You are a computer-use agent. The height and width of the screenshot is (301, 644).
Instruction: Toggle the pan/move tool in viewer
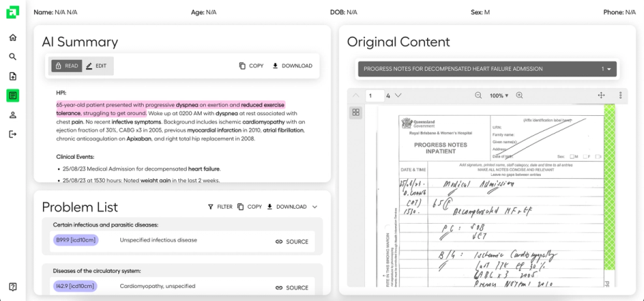pyautogui.click(x=601, y=95)
